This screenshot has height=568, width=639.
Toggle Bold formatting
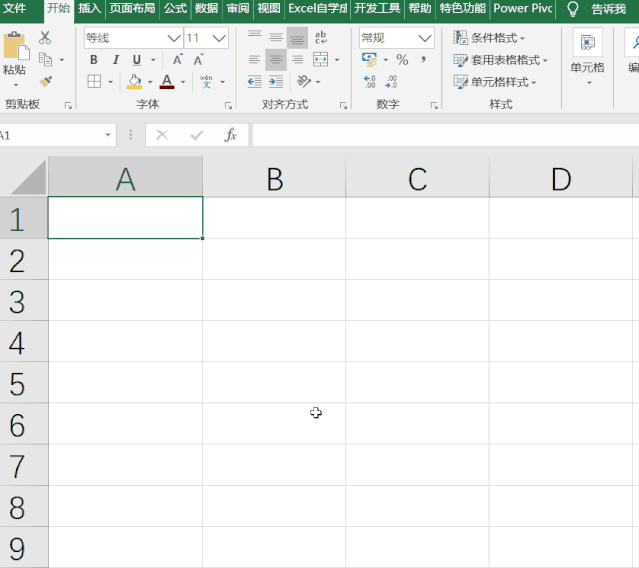[94, 59]
